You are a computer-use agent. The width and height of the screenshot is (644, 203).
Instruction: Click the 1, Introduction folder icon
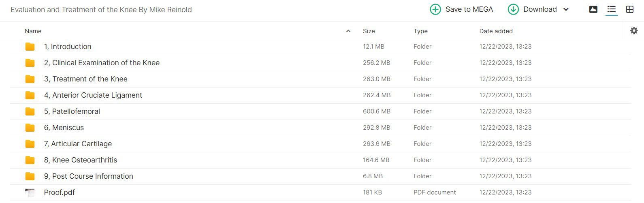(x=30, y=47)
